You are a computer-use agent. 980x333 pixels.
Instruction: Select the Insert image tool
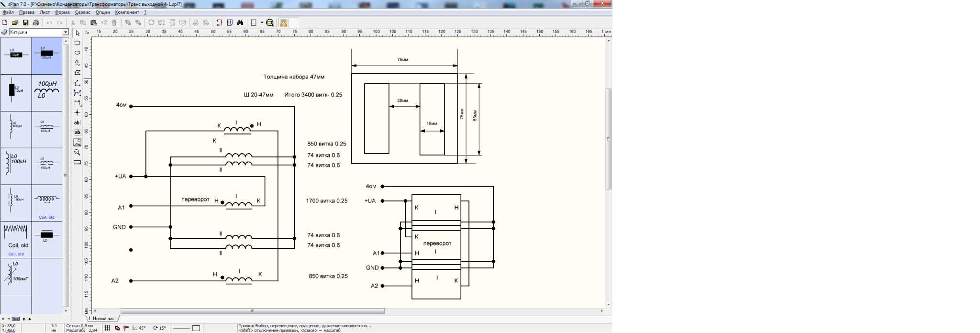pos(78,143)
